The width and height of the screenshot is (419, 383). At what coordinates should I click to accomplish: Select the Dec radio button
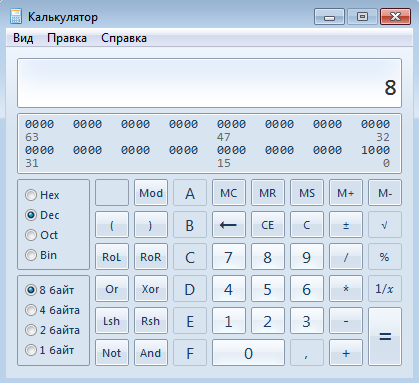pyautogui.click(x=42, y=215)
